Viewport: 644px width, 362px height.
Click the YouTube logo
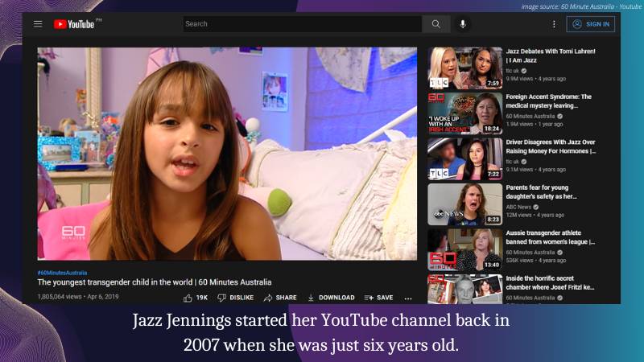click(x=75, y=24)
